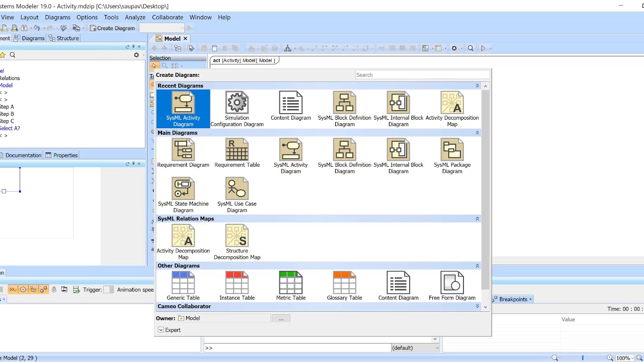
Task: Create a Requirement Table
Action: [x=237, y=153]
